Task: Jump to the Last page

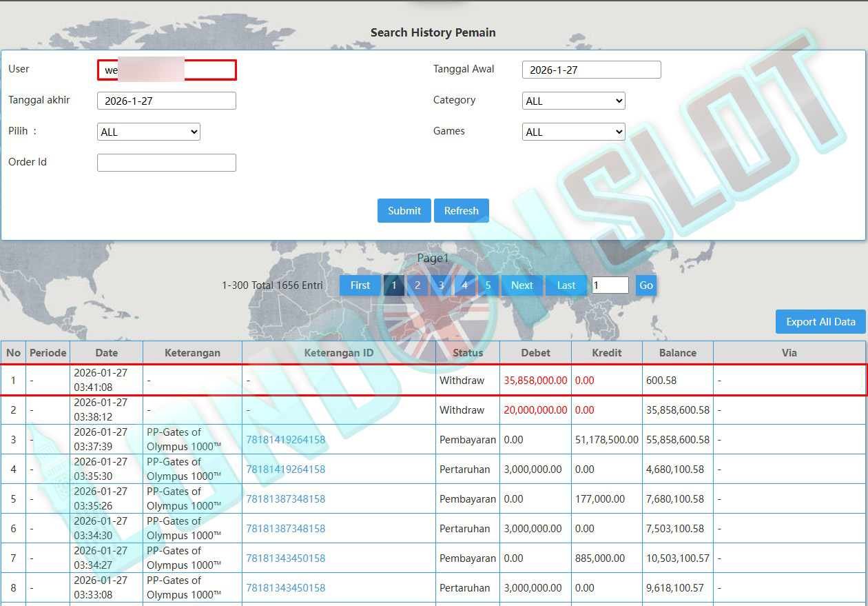Action: (x=566, y=285)
